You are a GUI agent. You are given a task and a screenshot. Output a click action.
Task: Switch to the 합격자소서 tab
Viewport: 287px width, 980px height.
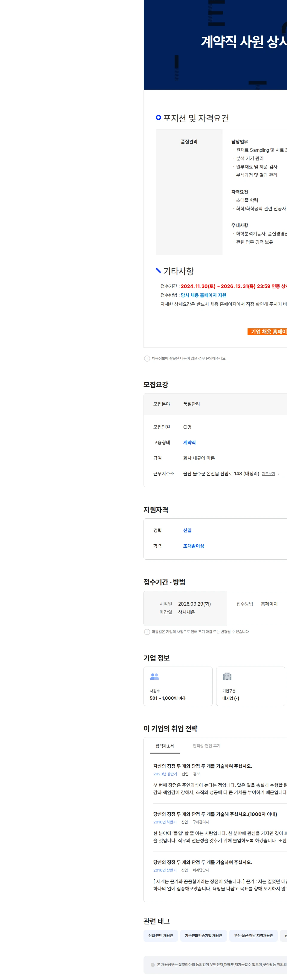164,746
